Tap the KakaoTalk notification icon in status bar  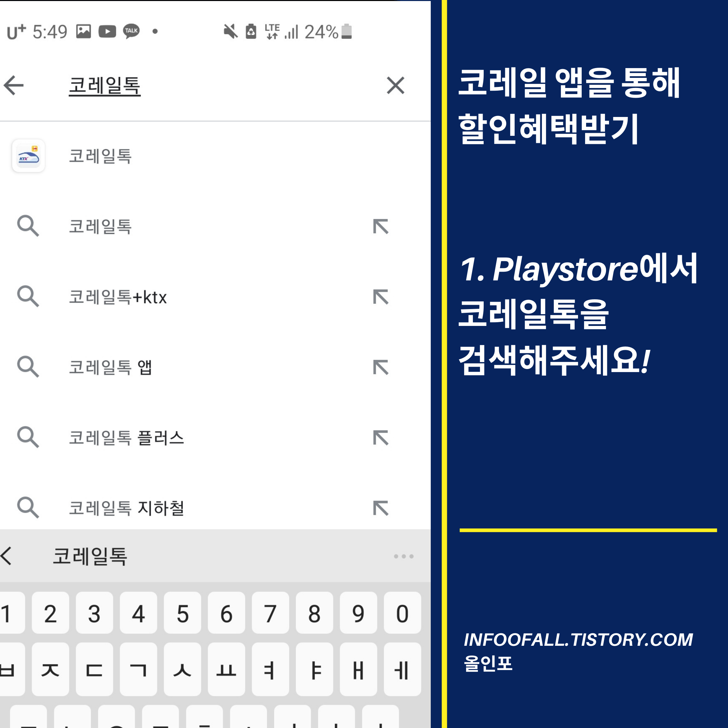point(131,31)
